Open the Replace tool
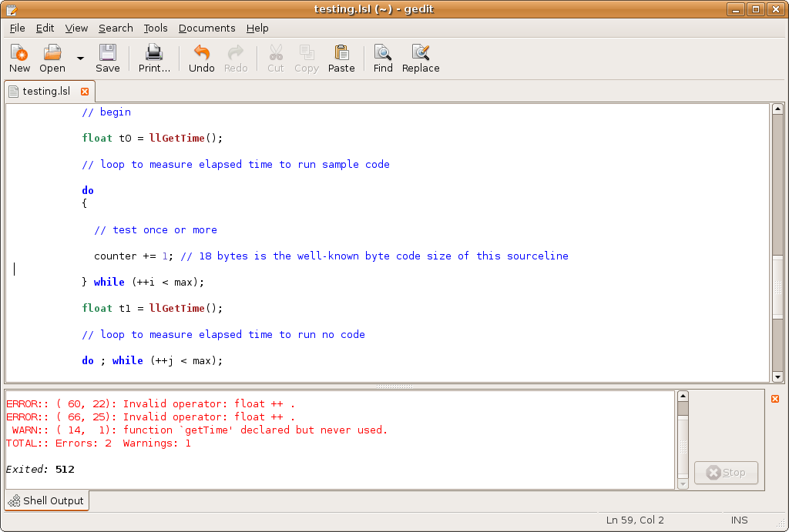 [x=420, y=53]
